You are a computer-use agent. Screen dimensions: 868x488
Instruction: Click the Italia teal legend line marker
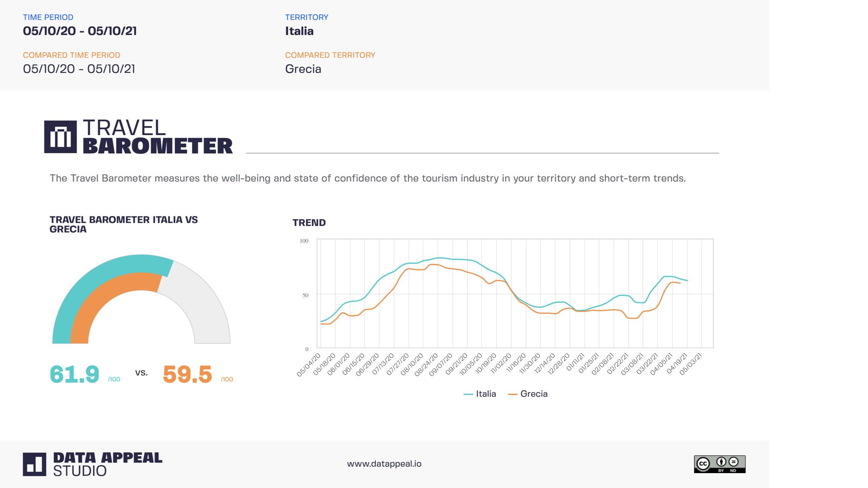[x=468, y=394]
